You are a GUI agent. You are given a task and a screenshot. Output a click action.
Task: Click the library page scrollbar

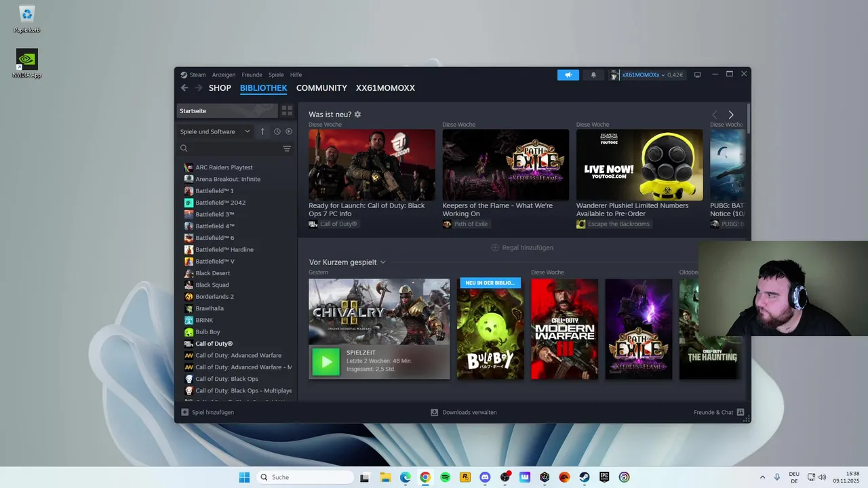[748, 119]
